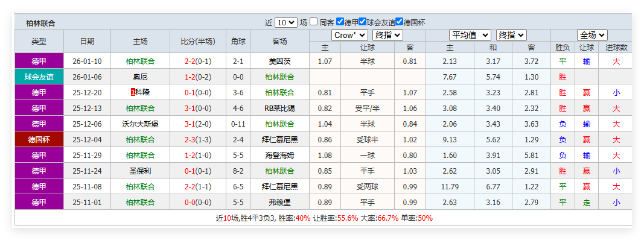
Task: Click the 比分(半场) column header
Action: click(x=198, y=41)
